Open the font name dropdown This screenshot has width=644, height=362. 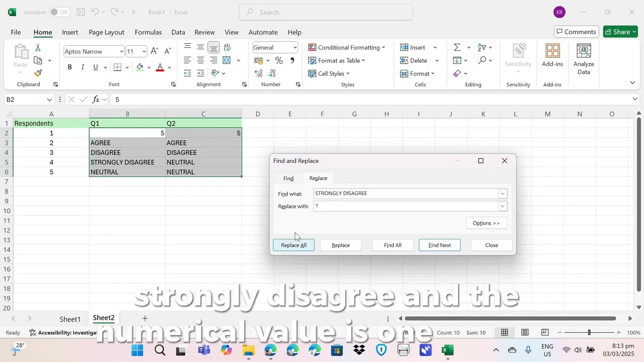121,51
